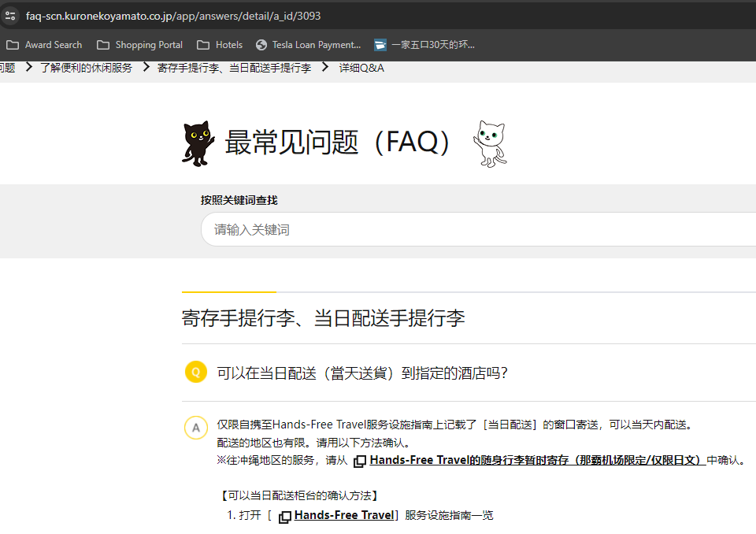The height and width of the screenshot is (534, 756).
Task: Click external-link icon in step 1 line
Action: [x=285, y=516]
